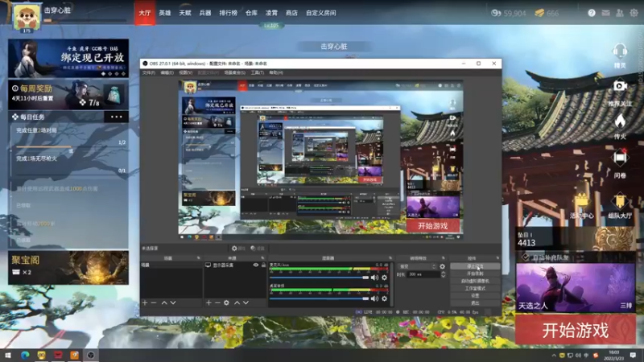Mute the 桌面音频 speaker icon
This screenshot has width=644, height=362.
[374, 298]
